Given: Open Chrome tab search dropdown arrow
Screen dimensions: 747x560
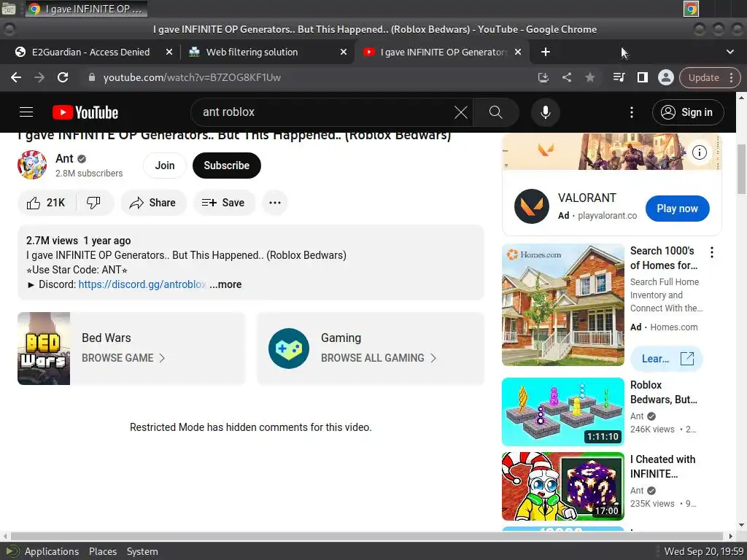Looking at the screenshot, I should [x=729, y=52].
